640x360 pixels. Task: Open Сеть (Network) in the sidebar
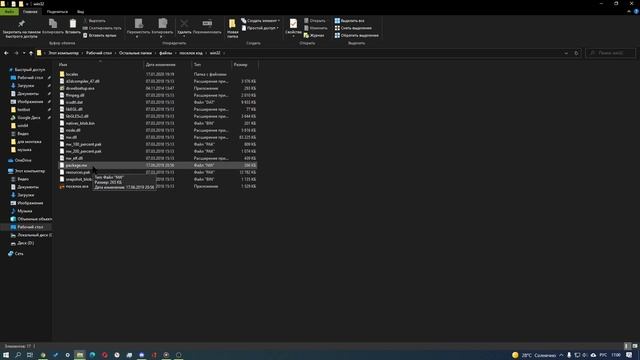pos(19,254)
